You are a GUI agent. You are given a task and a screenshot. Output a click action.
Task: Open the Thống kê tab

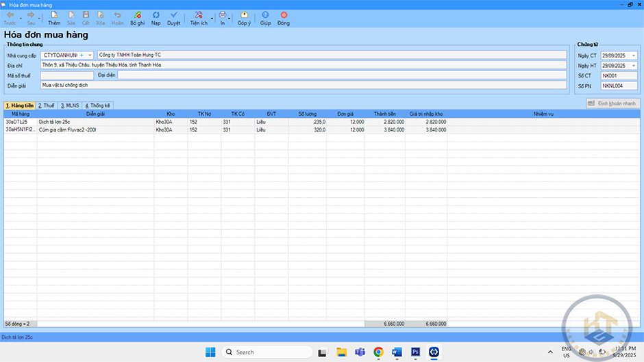pyautogui.click(x=97, y=105)
